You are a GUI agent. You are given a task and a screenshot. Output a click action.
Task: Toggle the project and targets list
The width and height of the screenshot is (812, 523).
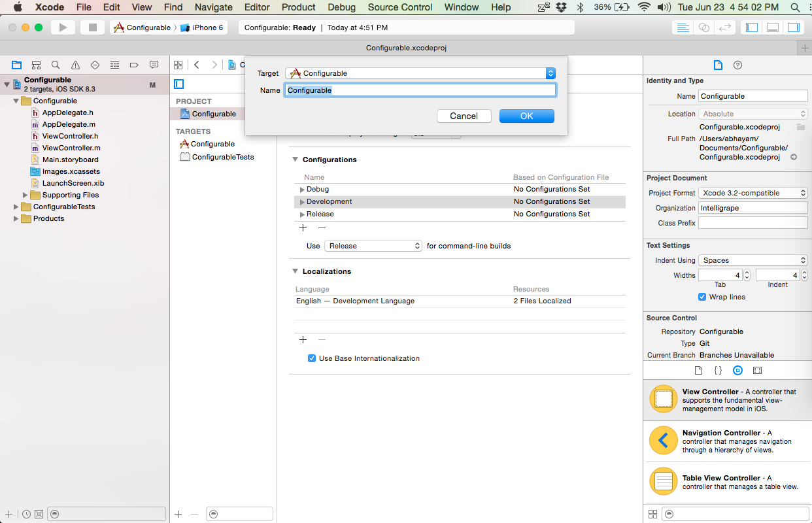click(x=179, y=84)
